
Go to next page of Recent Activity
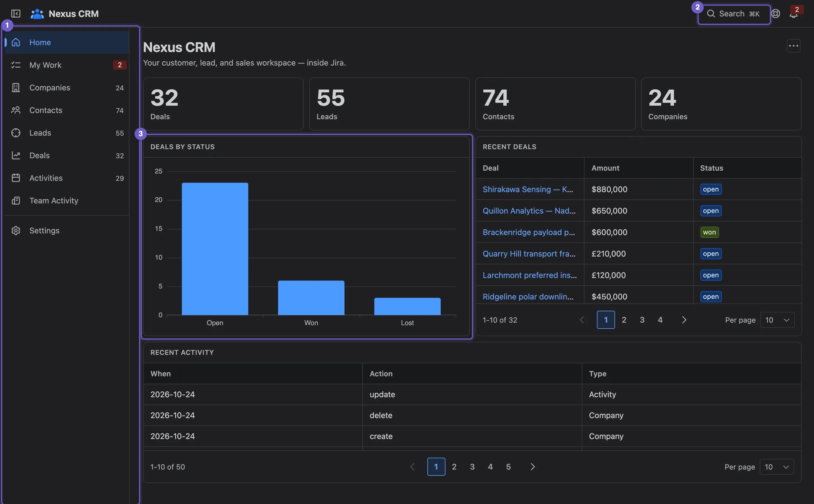point(532,467)
